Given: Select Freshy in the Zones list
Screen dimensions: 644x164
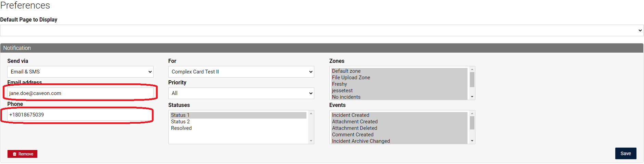Looking at the screenshot, I should tap(399, 84).
